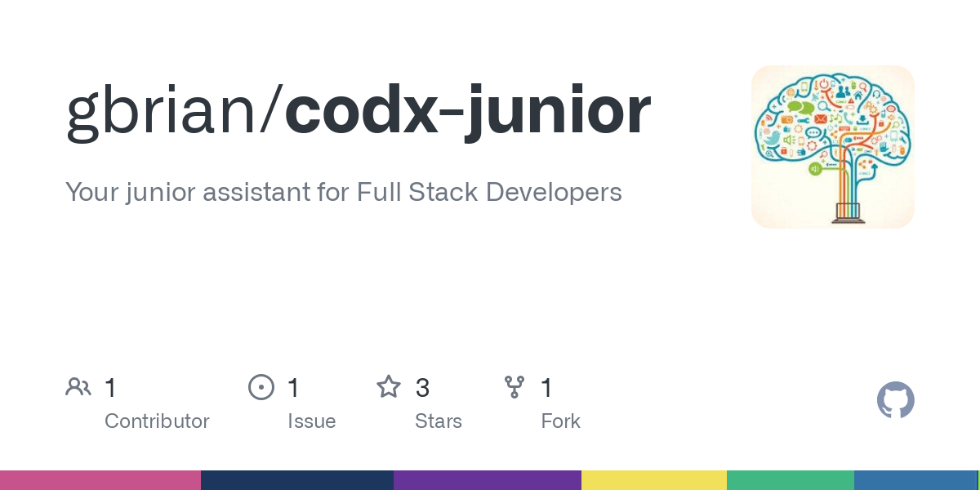Screen dimensions: 980x490
Task: Click the 'Fork' label
Action: pyautogui.click(x=560, y=421)
